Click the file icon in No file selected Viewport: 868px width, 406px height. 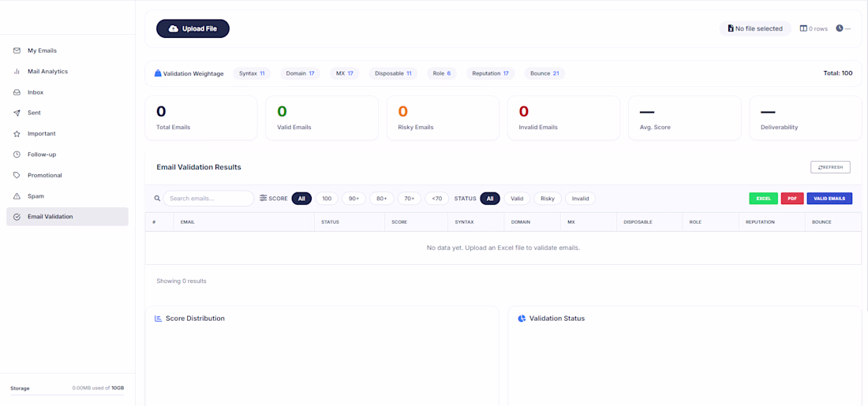tap(731, 28)
